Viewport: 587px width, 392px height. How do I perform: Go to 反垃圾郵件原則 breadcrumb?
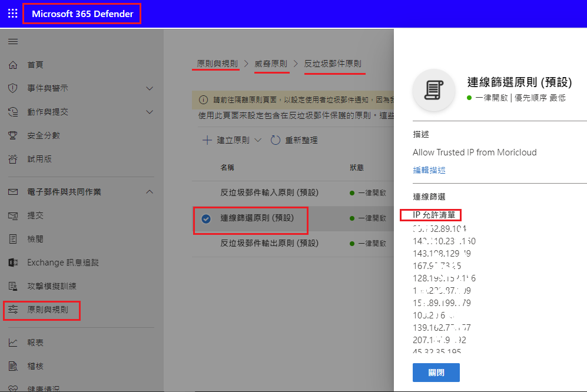pos(333,64)
